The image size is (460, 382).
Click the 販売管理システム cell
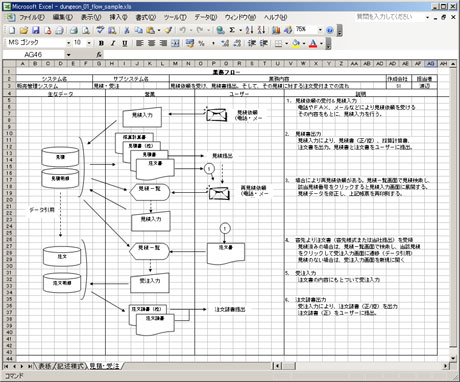point(54,86)
